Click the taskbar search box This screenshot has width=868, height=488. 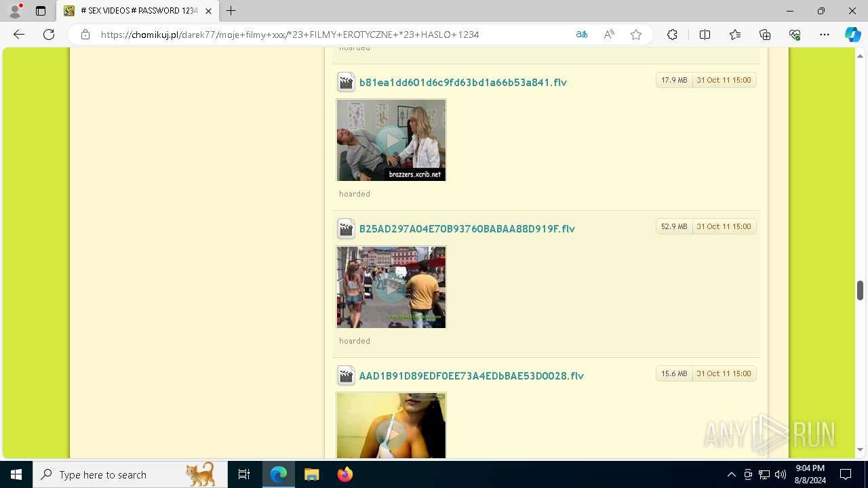(130, 474)
